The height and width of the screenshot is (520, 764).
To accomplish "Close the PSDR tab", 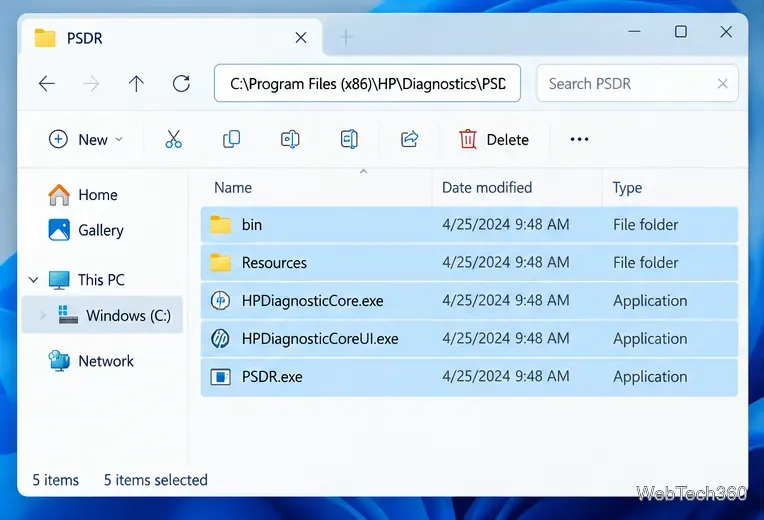I will (301, 38).
